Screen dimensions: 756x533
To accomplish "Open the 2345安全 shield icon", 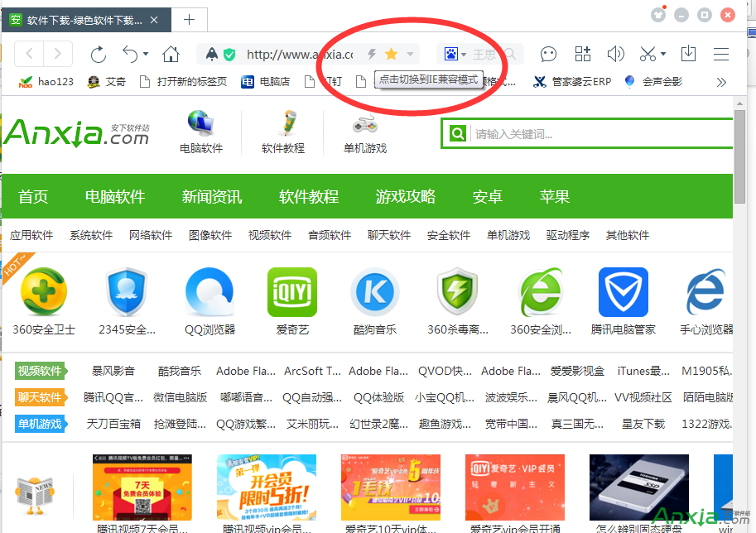I will [127, 292].
